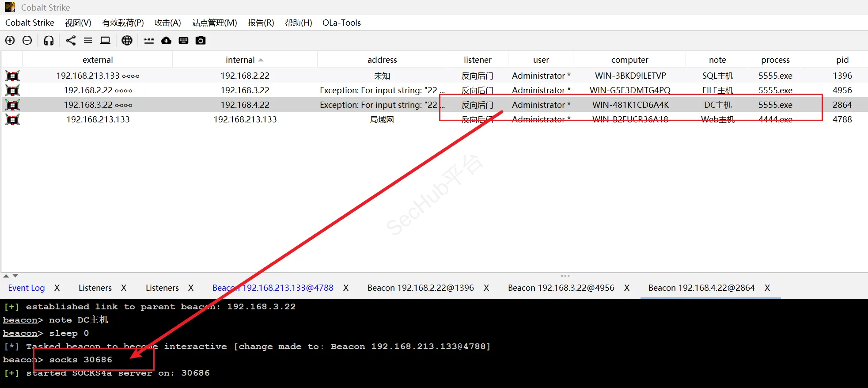The height and width of the screenshot is (388, 868).
Task: Click the 'established link to parent beacon' line
Action: click(x=150, y=307)
